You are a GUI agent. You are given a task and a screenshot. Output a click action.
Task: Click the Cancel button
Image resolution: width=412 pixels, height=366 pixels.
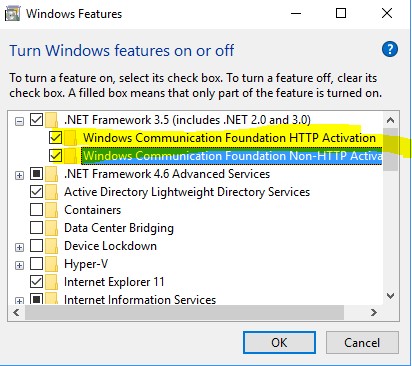tap(362, 342)
